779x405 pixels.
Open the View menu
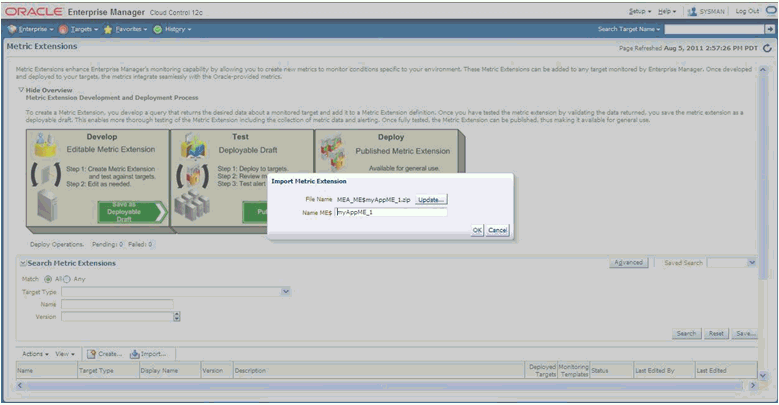[65, 354]
